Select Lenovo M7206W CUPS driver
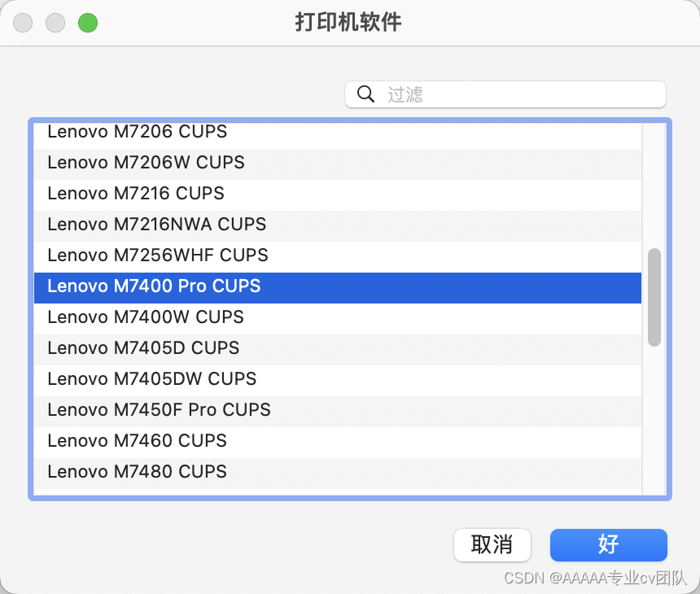This screenshot has height=594, width=700. [x=338, y=164]
